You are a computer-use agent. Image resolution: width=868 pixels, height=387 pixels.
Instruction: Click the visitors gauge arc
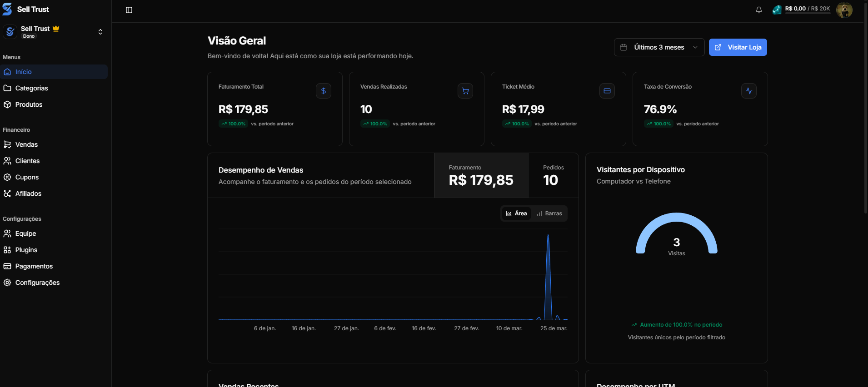677,218
